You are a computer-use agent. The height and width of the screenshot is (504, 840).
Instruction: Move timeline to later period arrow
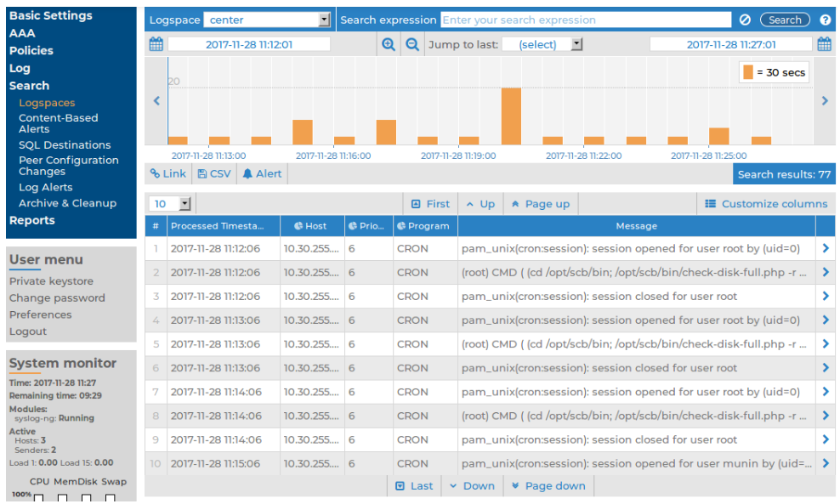point(825,100)
